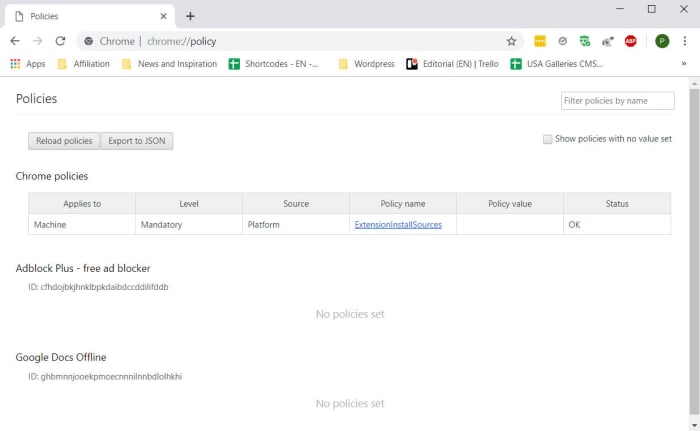Expand the hidden bookmarks overflow chevron
700x431 pixels.
click(684, 64)
